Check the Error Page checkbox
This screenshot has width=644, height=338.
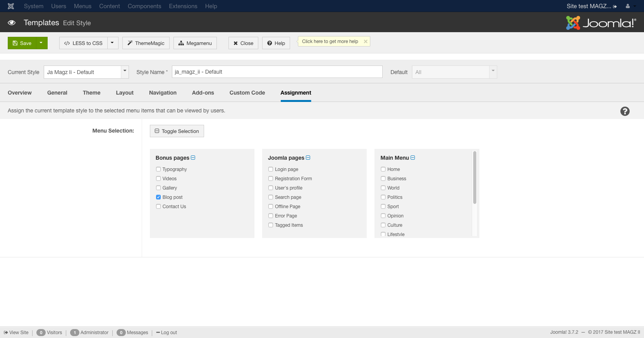(271, 216)
